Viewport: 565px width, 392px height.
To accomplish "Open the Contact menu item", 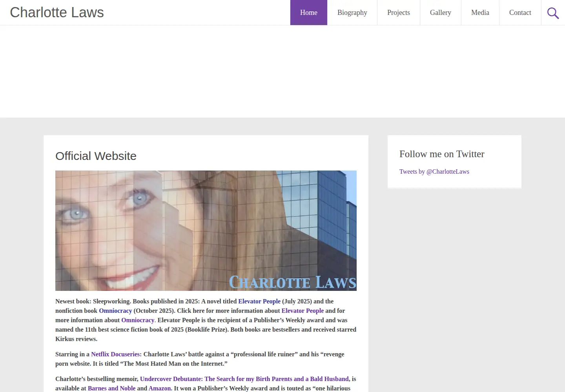I will pyautogui.click(x=520, y=13).
